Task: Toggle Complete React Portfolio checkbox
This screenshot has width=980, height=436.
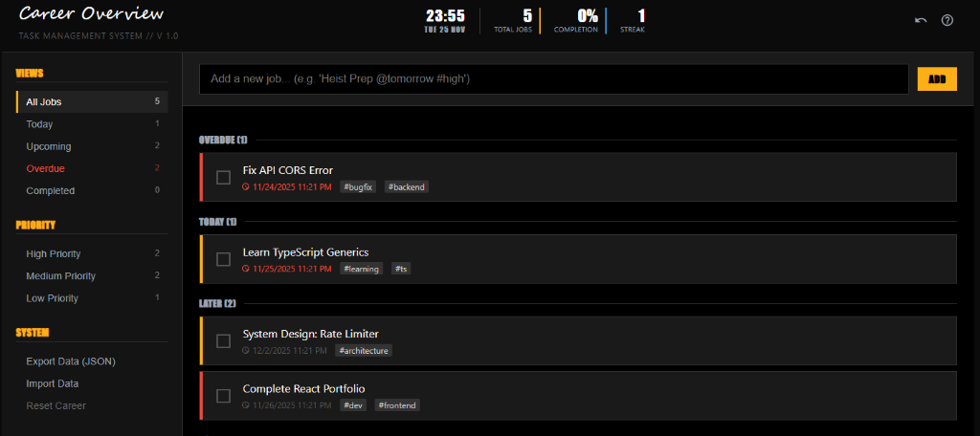Action: (224, 396)
